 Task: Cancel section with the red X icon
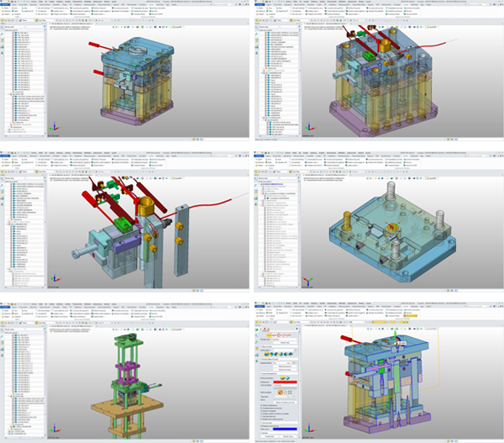(265, 329)
